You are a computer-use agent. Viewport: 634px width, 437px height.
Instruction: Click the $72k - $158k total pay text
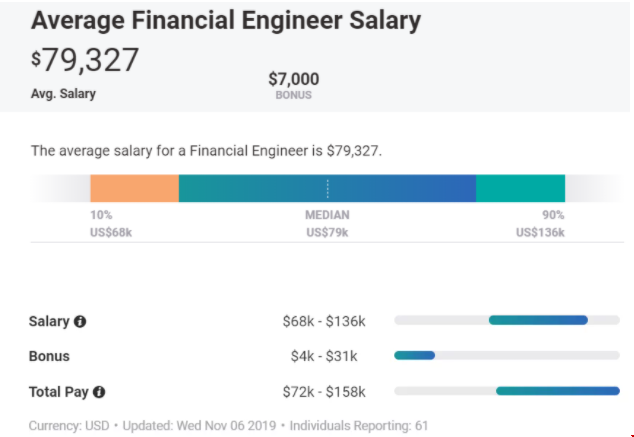pos(324,392)
